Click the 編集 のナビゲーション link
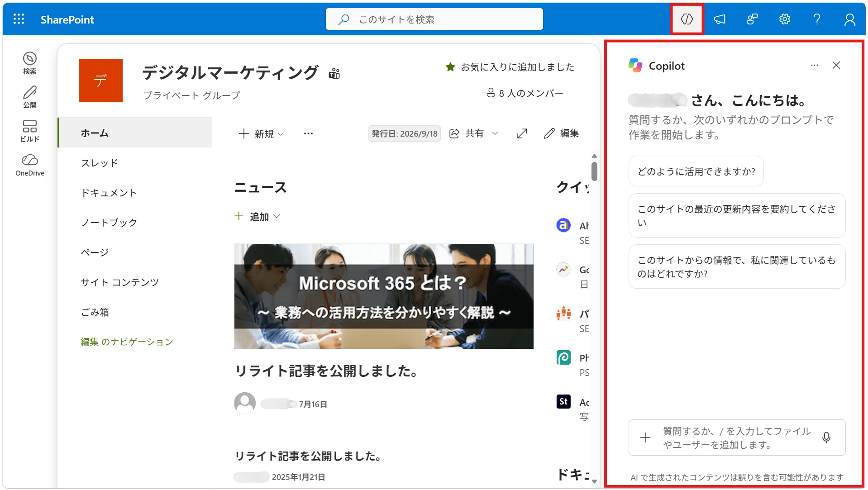 coord(127,342)
